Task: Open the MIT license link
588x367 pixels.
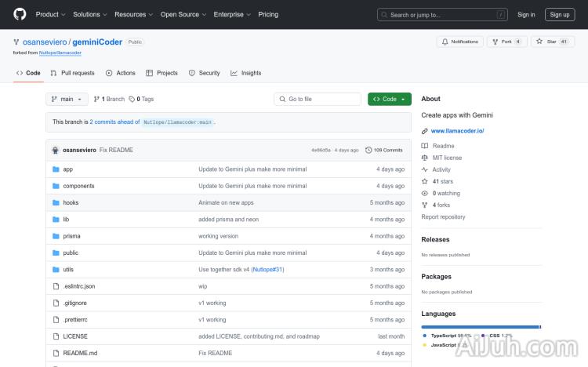Action: tap(447, 158)
